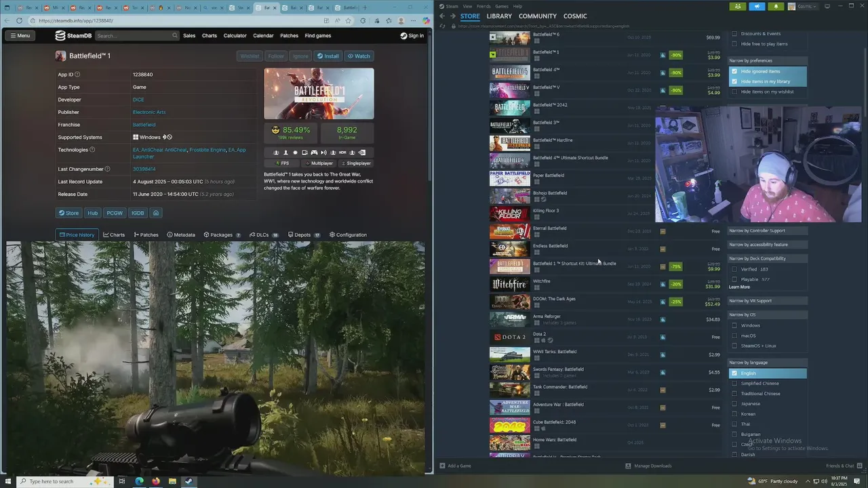Expand Narrow by accessibility feature
The height and width of the screenshot is (488, 868).
[767, 245]
